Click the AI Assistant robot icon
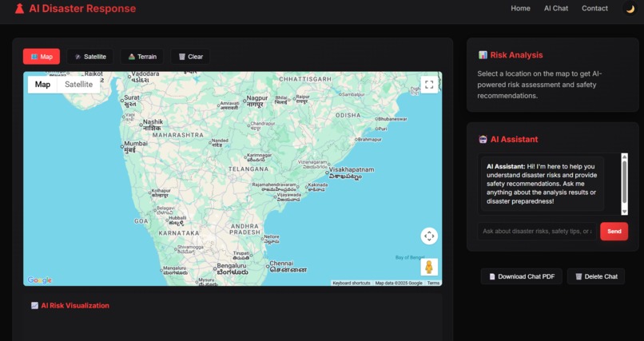This screenshot has height=341, width=644. click(x=483, y=139)
